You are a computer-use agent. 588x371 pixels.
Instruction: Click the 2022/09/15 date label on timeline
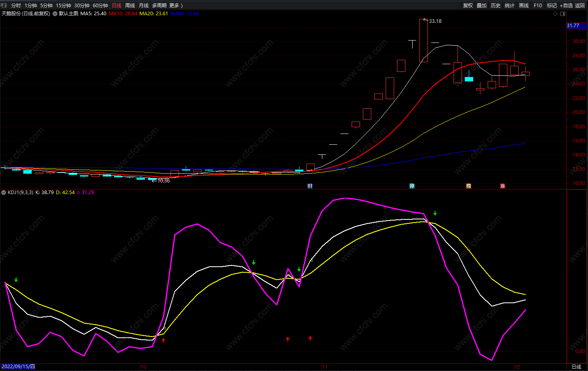[x=18, y=367]
